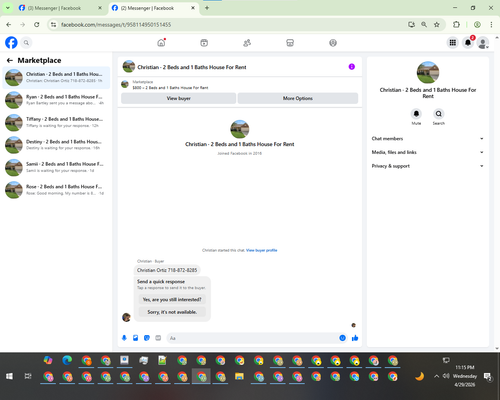Open the taskbar clock and date
This screenshot has width=500, height=400.
click(x=465, y=376)
